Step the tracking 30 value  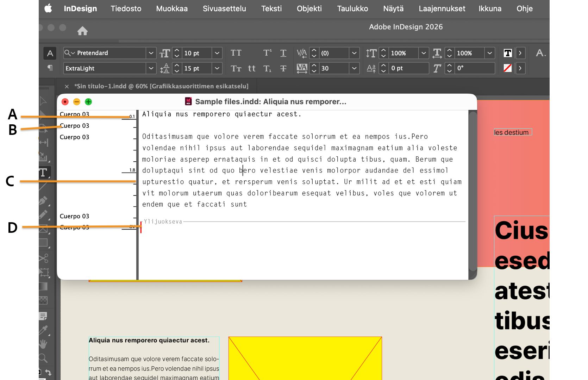(x=314, y=68)
